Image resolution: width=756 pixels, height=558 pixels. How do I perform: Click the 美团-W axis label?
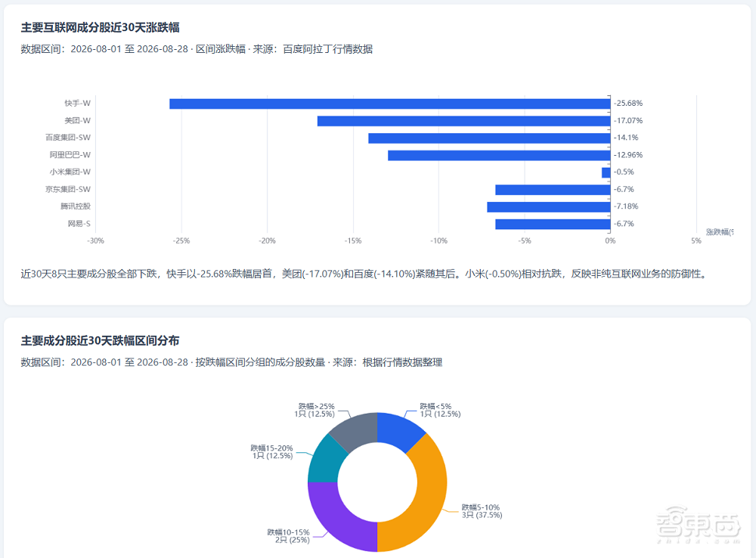(x=78, y=120)
